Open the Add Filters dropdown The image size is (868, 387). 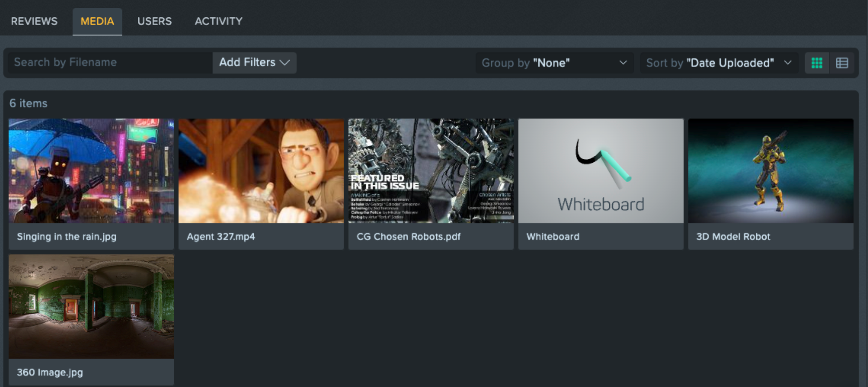tap(255, 62)
